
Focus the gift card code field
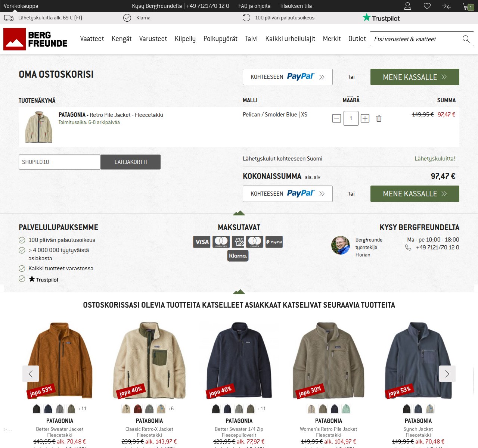tap(60, 162)
